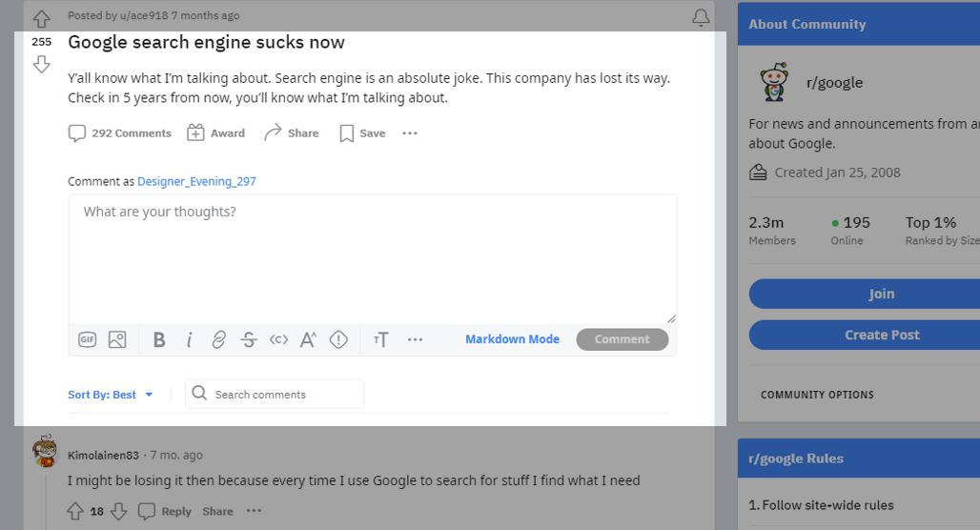The width and height of the screenshot is (980, 530).
Task: Focus the 'What are your thoughts?' comment box
Action: [x=373, y=258]
